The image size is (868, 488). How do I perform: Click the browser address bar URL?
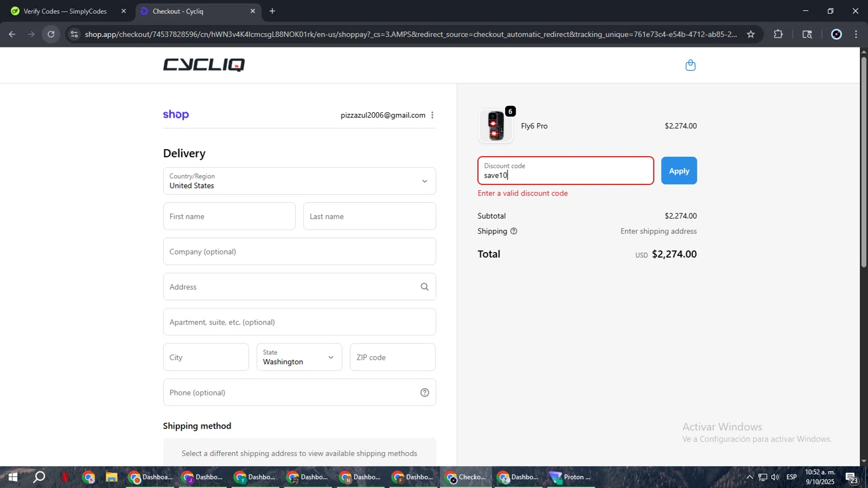click(411, 34)
